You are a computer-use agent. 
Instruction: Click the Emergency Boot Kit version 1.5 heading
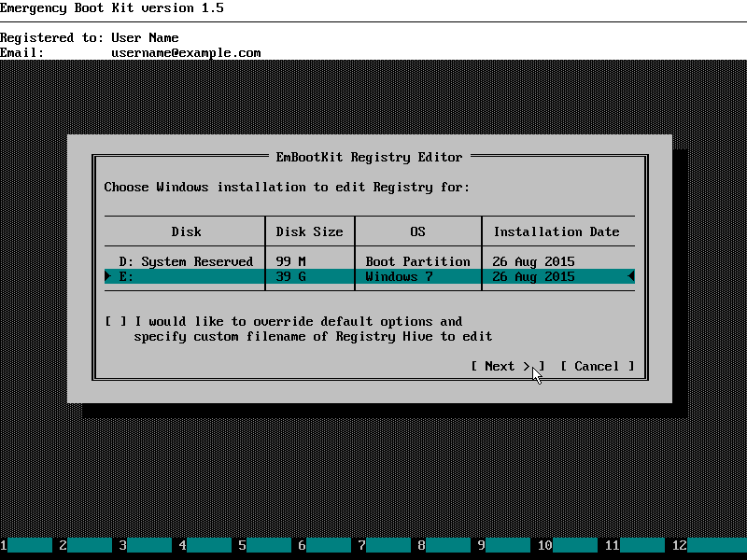coord(112,7)
